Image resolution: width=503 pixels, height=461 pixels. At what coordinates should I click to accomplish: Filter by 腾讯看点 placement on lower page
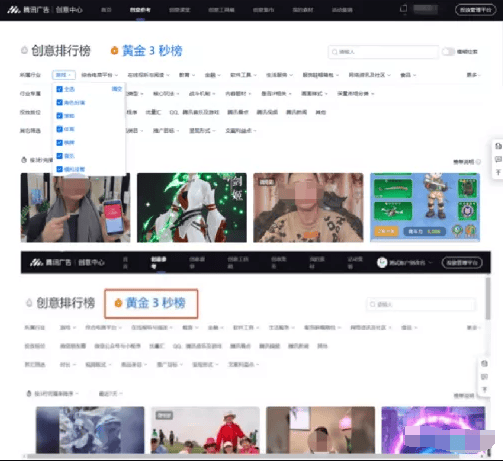pos(240,346)
